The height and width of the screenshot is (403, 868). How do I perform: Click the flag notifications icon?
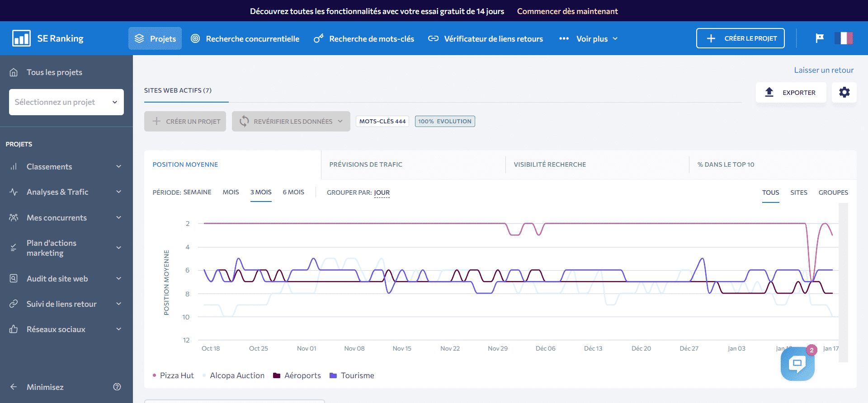tap(820, 38)
